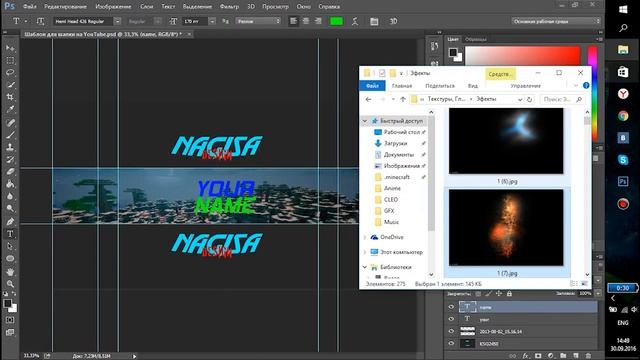Click the link layers icon

click(513, 356)
